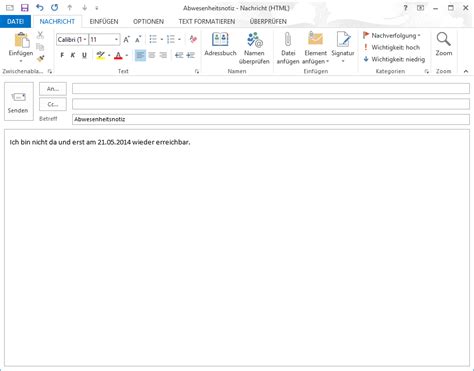Screen dimensions: 474x371
Task: Open the OPTIONEN tab
Action: click(x=148, y=21)
